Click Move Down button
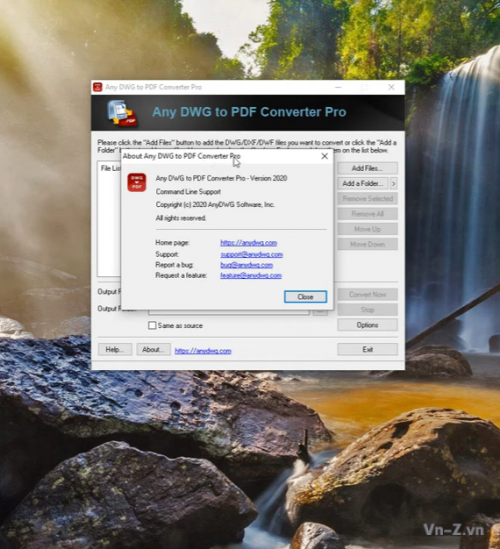 click(x=367, y=244)
